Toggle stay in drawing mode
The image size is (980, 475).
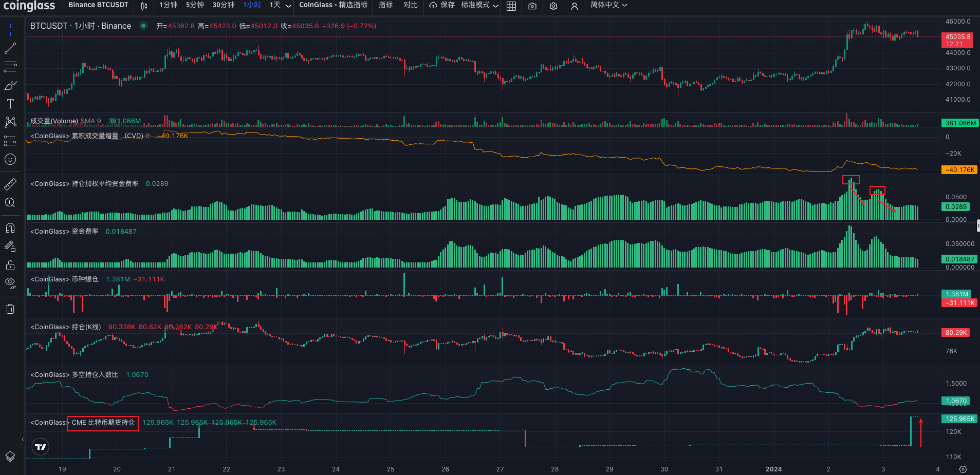pyautogui.click(x=10, y=246)
